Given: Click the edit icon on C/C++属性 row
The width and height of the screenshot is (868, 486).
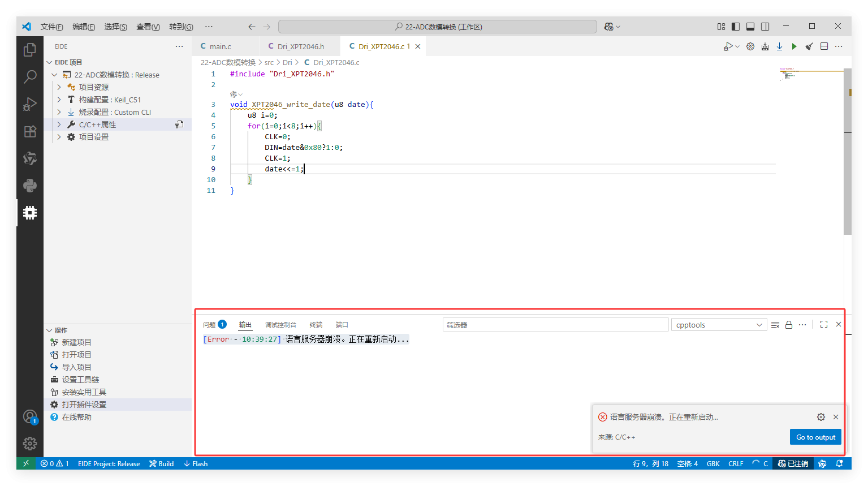Looking at the screenshot, I should tap(179, 124).
